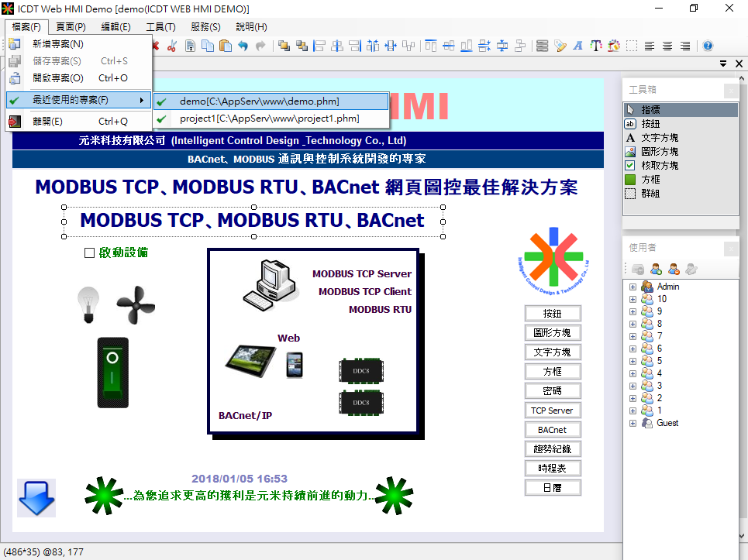
Task: Choose 開啟專案(O) from the file menu
Action: click(x=58, y=78)
